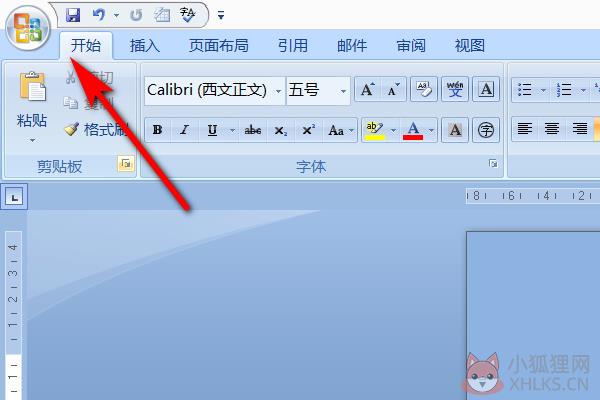Toggle strikethrough (abc) formatting
600x400 pixels.
click(x=253, y=130)
